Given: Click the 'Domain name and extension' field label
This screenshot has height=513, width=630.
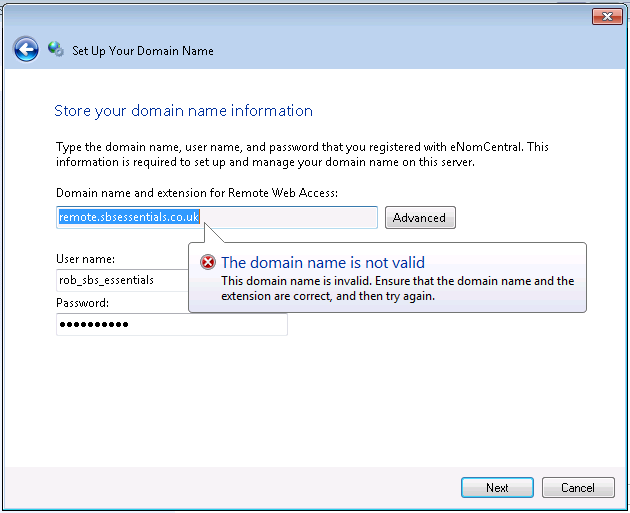Looking at the screenshot, I should click(x=197, y=192).
